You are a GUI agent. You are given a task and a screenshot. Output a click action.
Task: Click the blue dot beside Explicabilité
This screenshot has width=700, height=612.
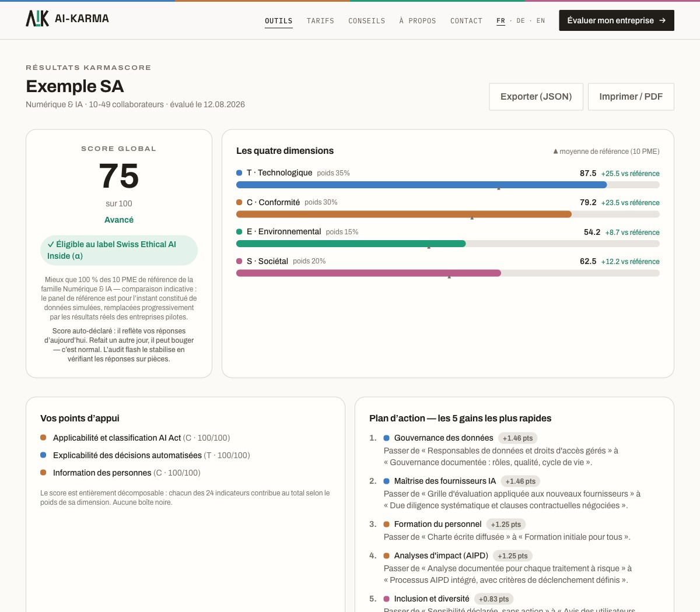click(43, 455)
